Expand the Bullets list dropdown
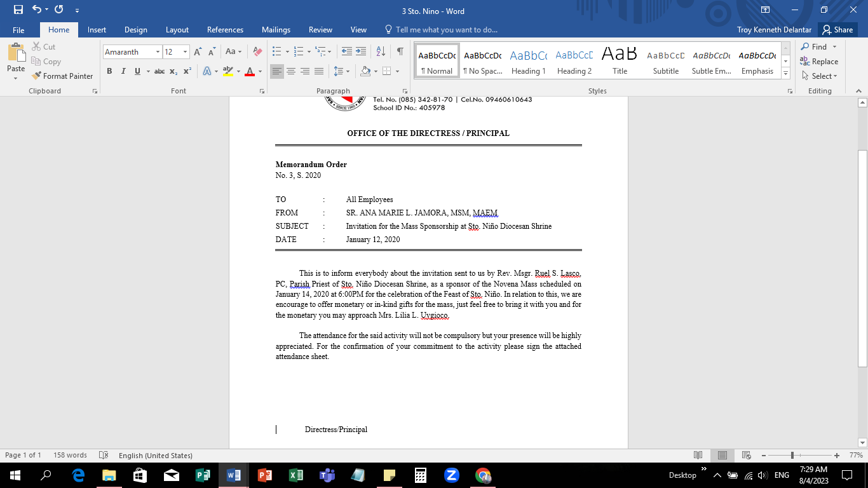Image resolution: width=868 pixels, height=488 pixels. point(288,51)
